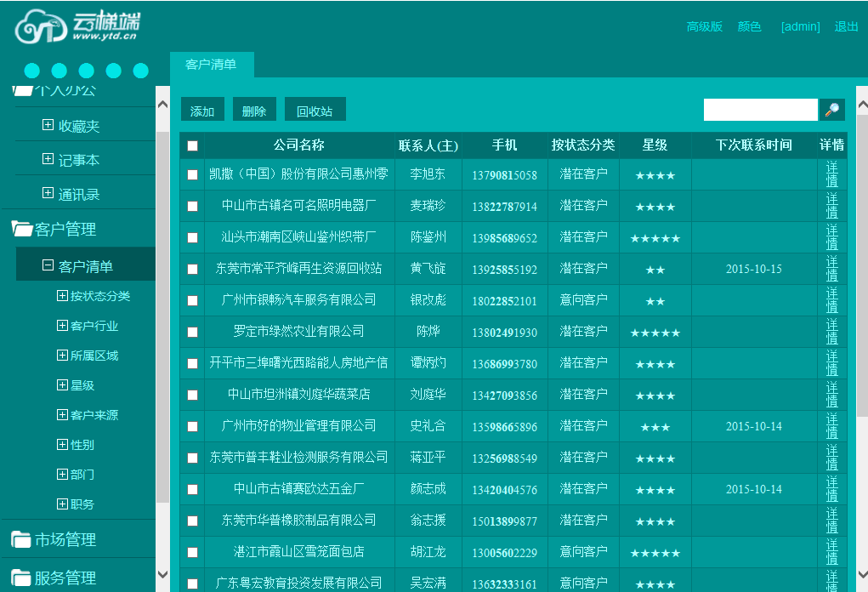The width and height of the screenshot is (868, 592).
Task: Click the 云梯端 cloud logo
Action: (x=77, y=27)
